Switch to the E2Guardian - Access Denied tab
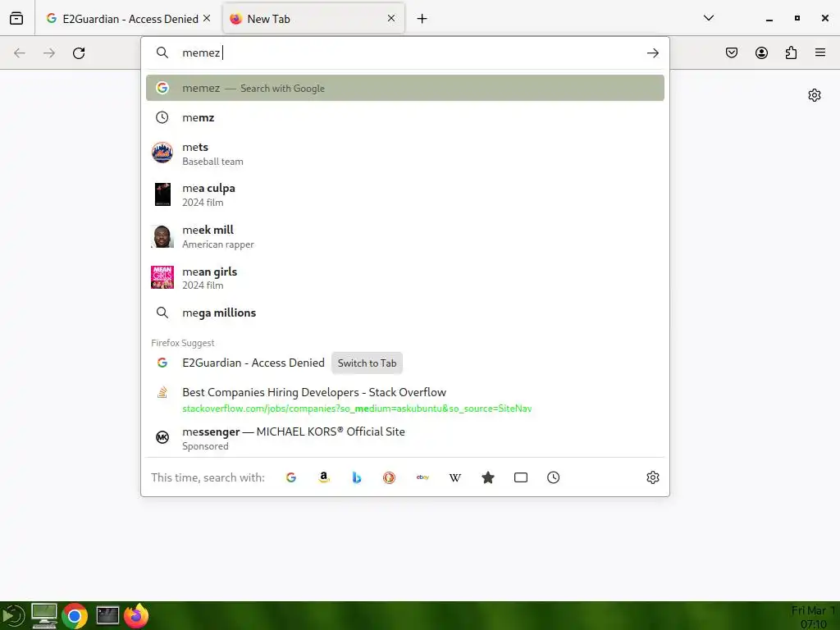The image size is (840, 630). coord(129,19)
